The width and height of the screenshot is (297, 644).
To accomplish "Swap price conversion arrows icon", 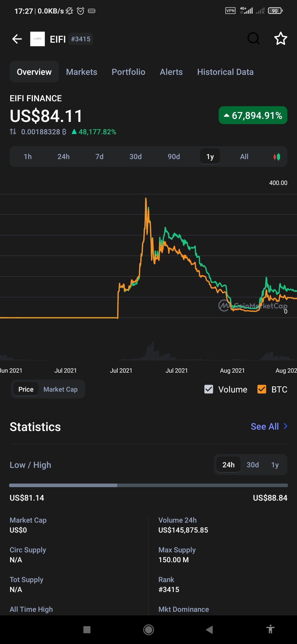I will point(13,132).
